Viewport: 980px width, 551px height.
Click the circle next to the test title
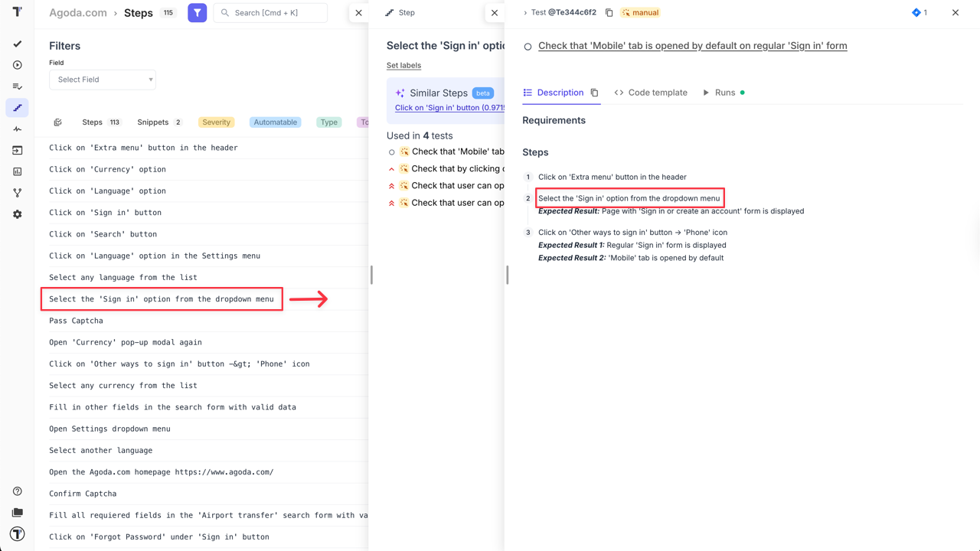(528, 46)
